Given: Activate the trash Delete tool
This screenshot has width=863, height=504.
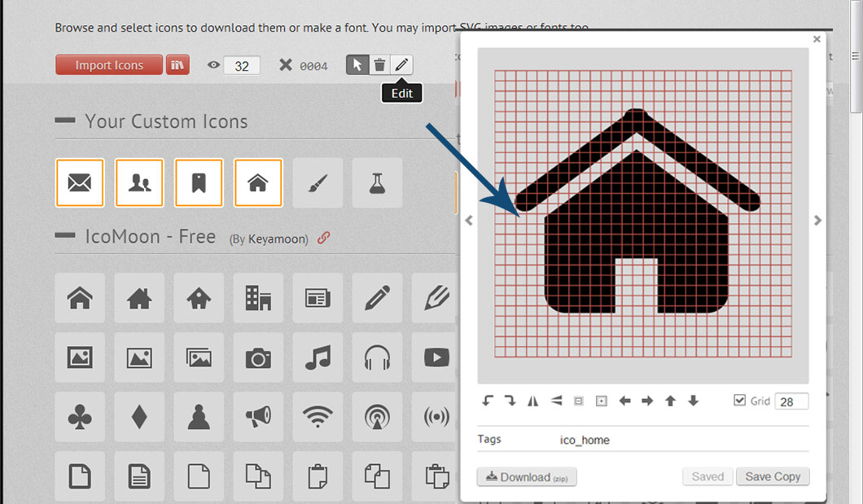Looking at the screenshot, I should pyautogui.click(x=379, y=65).
